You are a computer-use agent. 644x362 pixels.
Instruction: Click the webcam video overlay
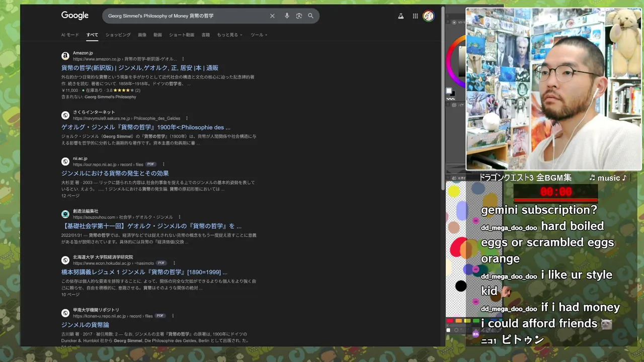click(554, 89)
